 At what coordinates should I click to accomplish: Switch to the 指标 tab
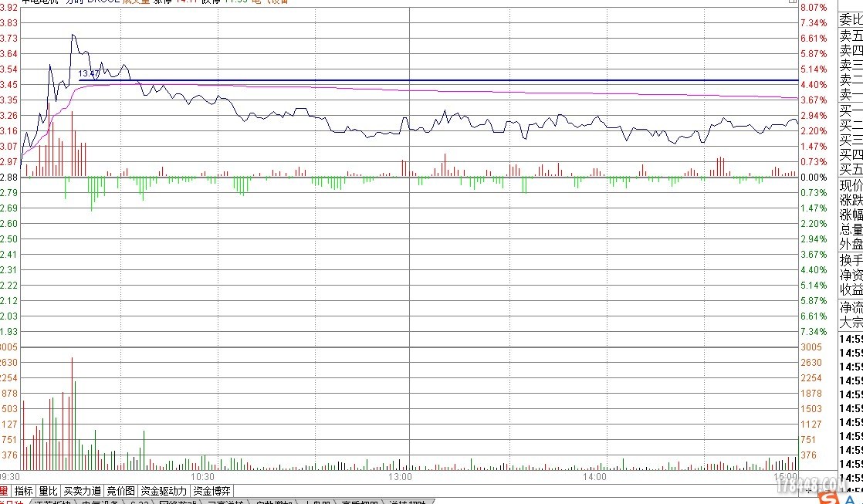24,491
